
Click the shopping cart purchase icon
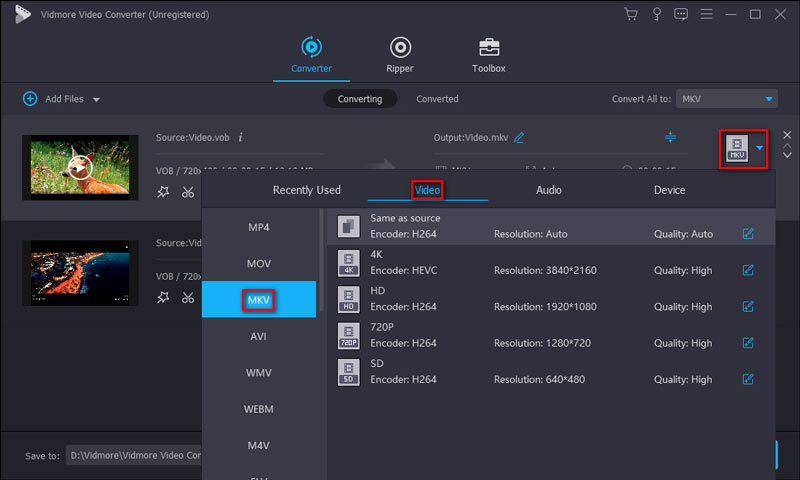[x=631, y=14]
